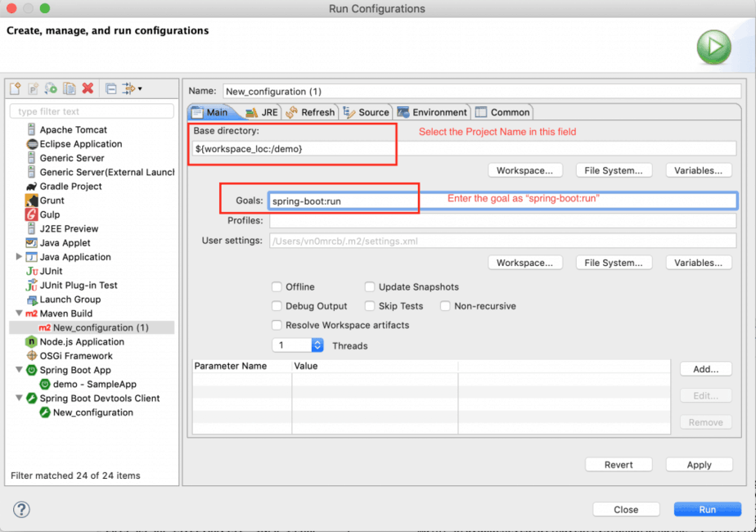Open the Threads count dropdown

click(x=317, y=345)
